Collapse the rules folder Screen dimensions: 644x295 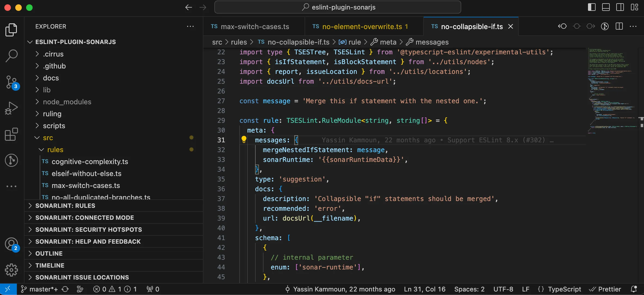114,150
